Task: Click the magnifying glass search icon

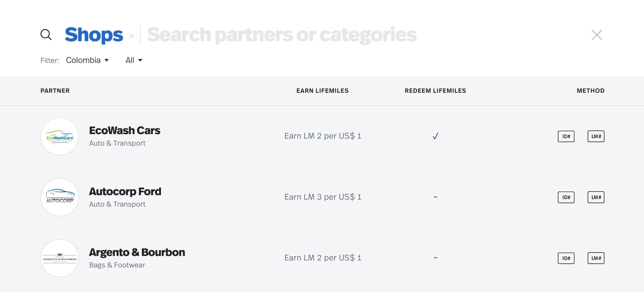Action: point(46,35)
